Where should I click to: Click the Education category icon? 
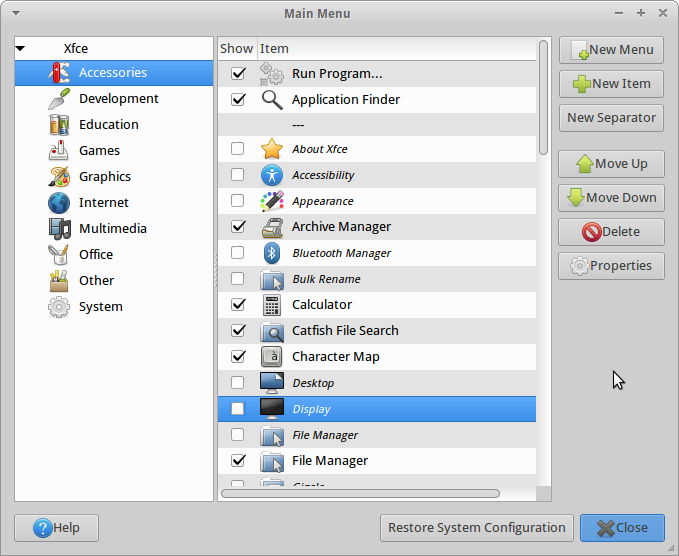(59, 125)
